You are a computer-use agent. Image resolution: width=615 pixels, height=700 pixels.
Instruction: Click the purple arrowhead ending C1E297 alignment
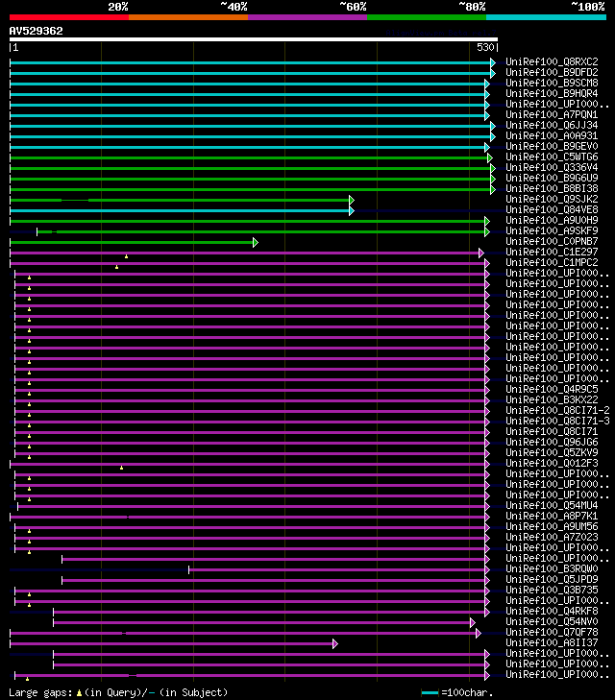click(481, 253)
